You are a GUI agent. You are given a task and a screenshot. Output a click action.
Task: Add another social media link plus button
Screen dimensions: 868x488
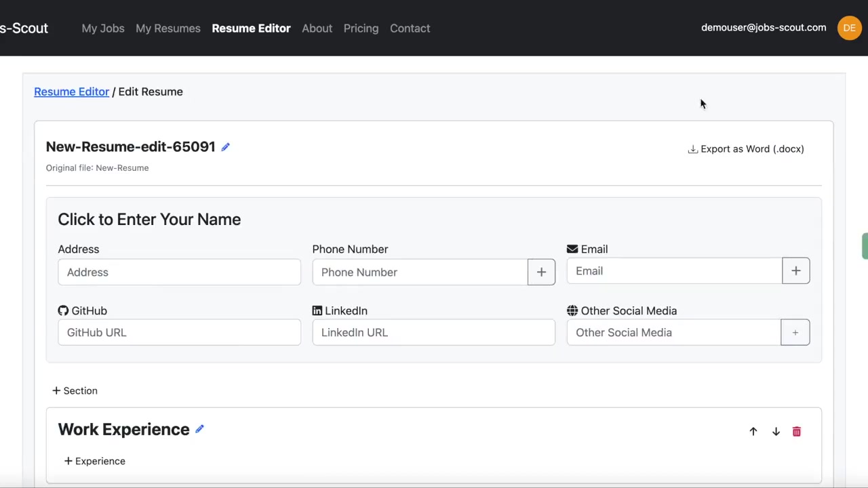tap(795, 333)
